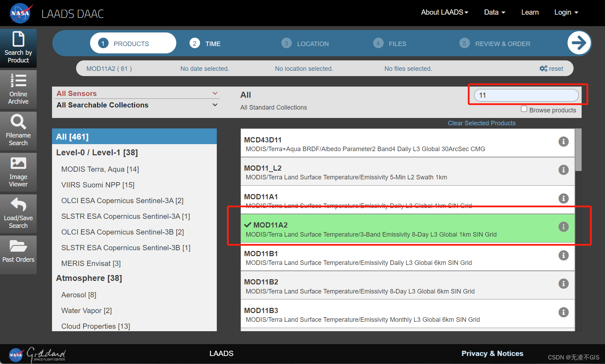605x364 pixels.
Task: Go to step 2 TIME tab
Action: [205, 43]
